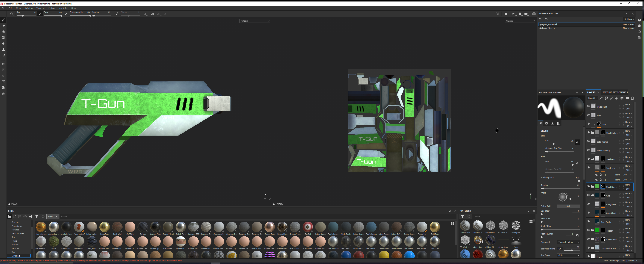The image size is (644, 264).
Task: Click the Stroke opacity slider in Properties
Action: tap(560, 181)
